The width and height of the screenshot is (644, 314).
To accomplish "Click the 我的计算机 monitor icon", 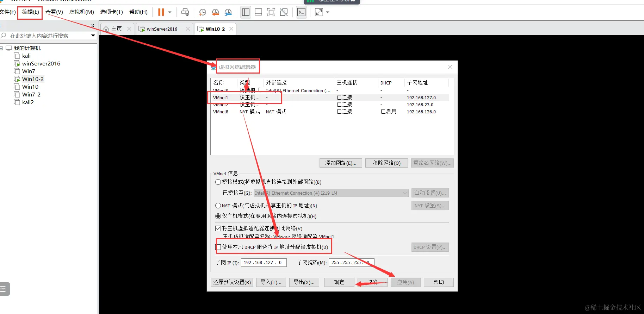I will point(9,48).
